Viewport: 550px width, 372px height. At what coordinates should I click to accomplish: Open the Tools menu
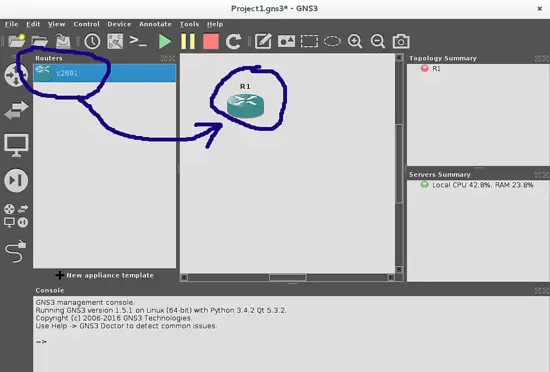click(189, 24)
